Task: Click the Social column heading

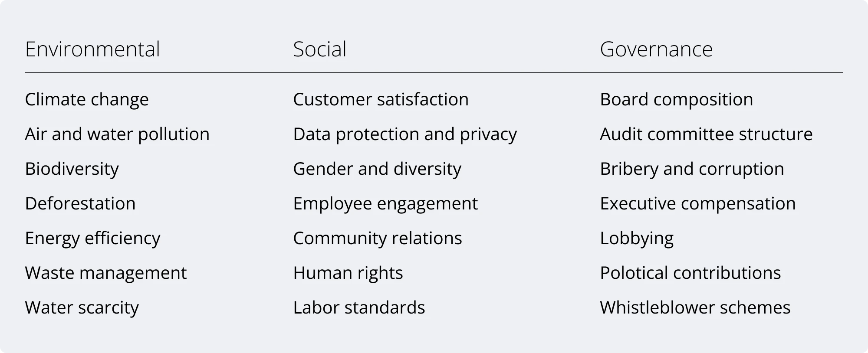Action: click(x=319, y=49)
